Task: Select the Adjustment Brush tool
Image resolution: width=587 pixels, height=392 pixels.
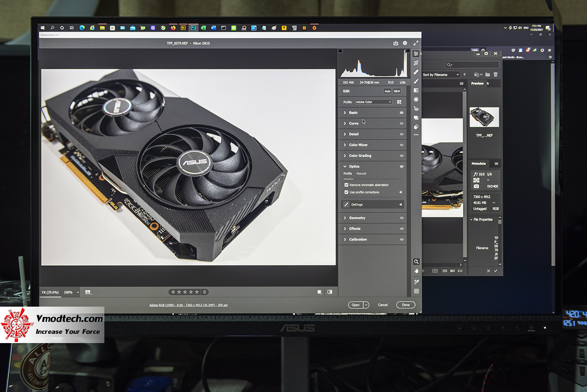Action: 416,81
